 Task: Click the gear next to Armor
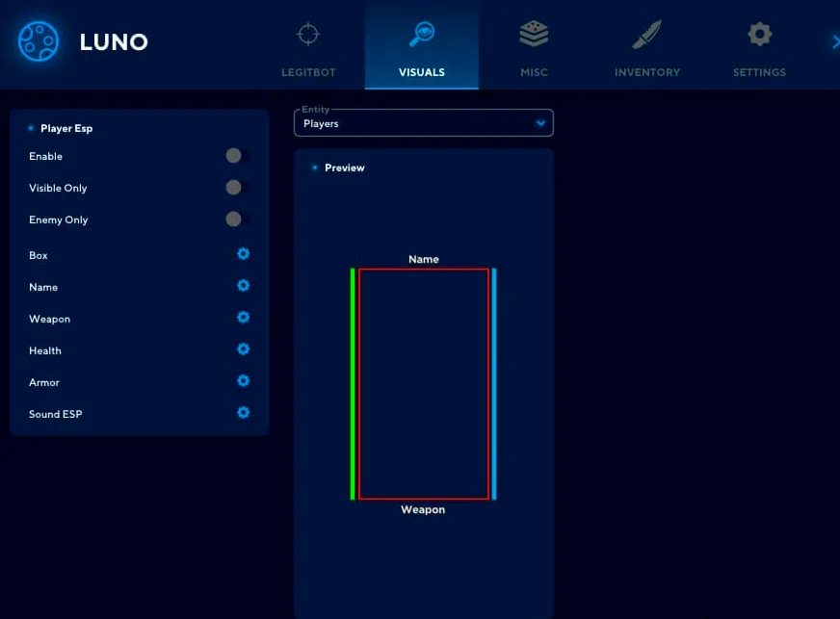point(243,381)
